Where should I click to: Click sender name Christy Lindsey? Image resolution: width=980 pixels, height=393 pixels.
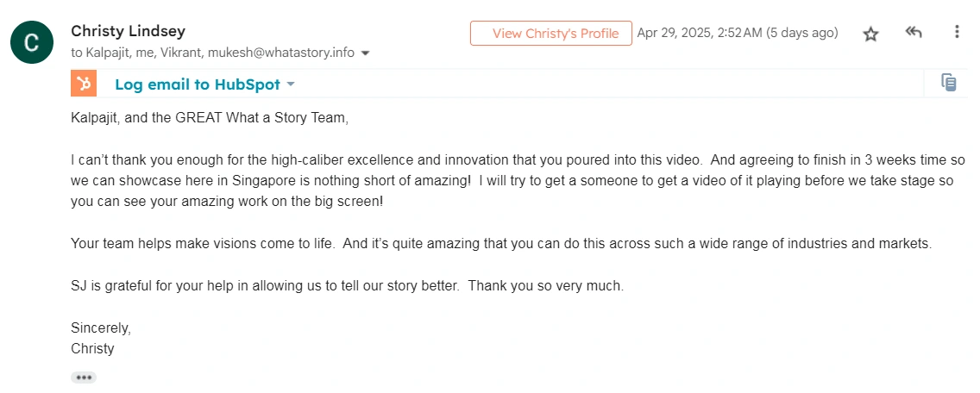[x=129, y=31]
